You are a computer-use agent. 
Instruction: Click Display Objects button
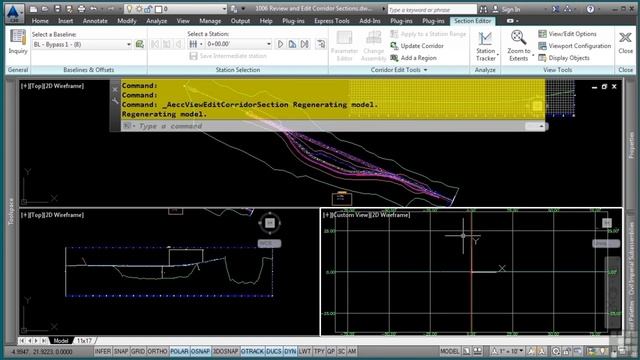564,58
